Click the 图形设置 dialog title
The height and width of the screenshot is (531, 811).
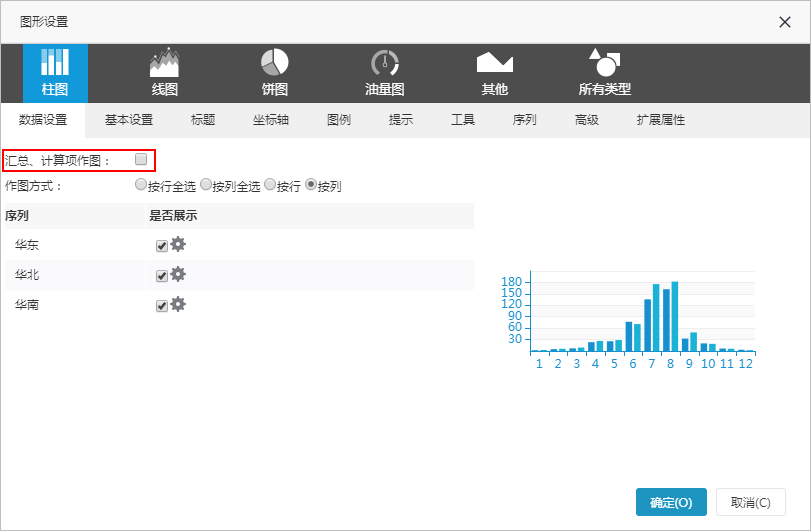coord(44,22)
